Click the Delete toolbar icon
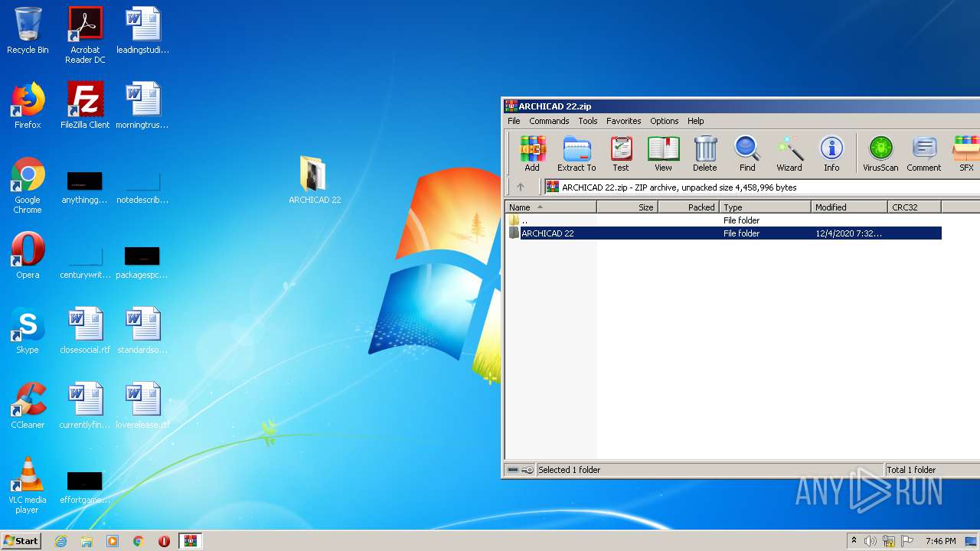 (x=705, y=153)
